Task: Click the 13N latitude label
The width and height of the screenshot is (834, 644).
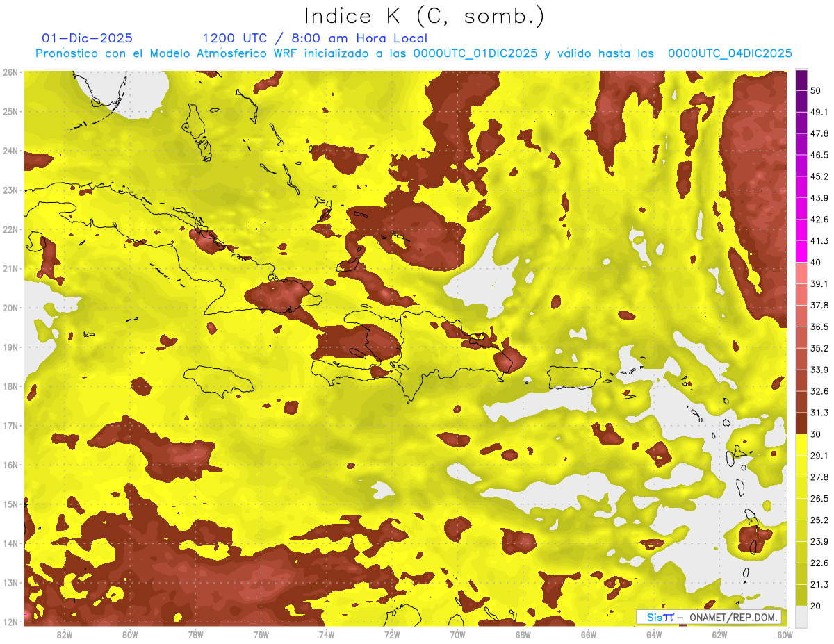Action: pos(10,582)
